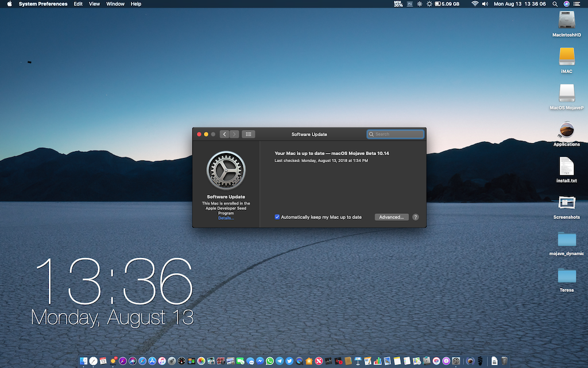
Task: Open Maps in the Dock
Action: pyautogui.click(x=417, y=361)
